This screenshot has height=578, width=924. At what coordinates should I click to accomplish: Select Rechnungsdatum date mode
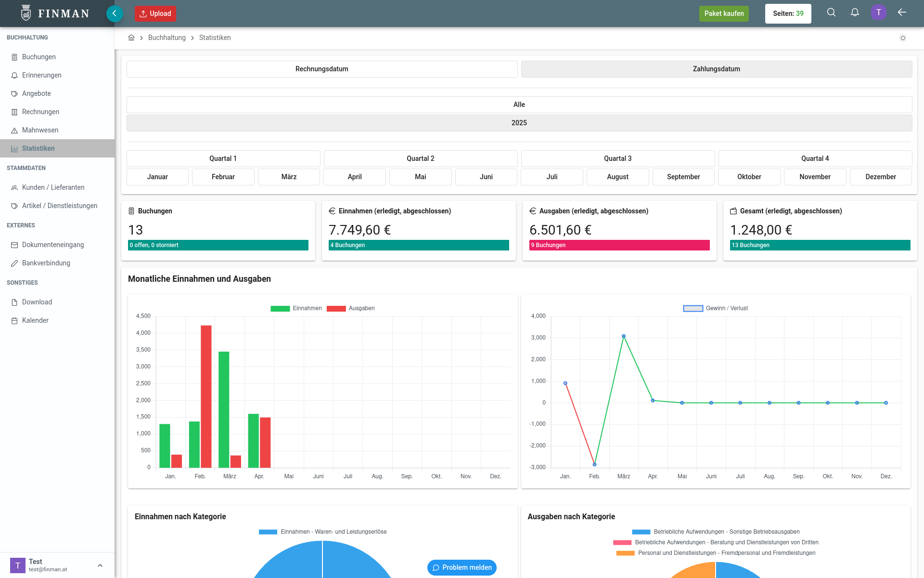point(322,69)
